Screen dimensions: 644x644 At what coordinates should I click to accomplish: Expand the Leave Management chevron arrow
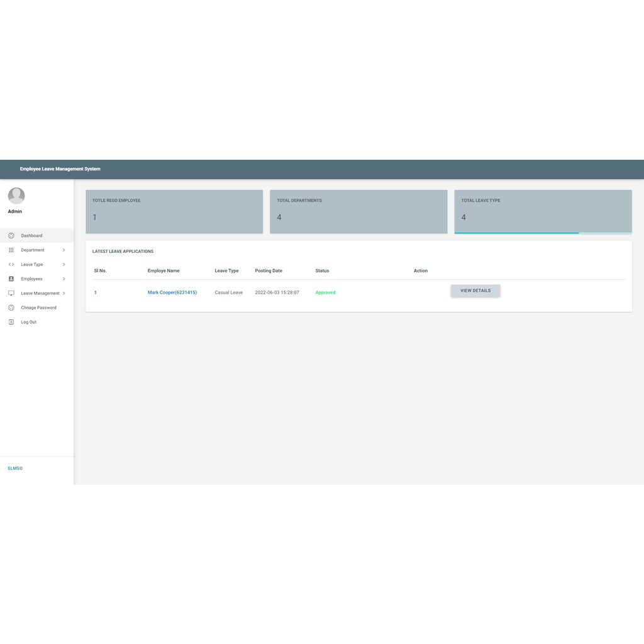coord(64,294)
